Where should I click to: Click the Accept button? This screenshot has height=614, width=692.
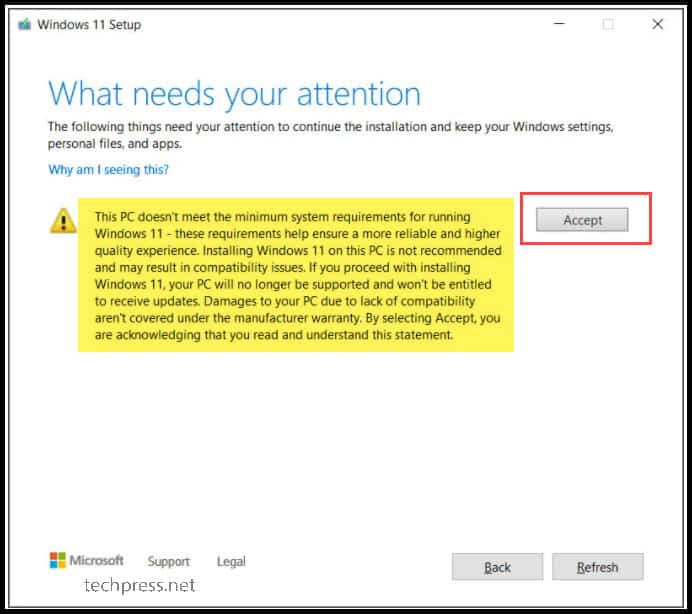582,219
